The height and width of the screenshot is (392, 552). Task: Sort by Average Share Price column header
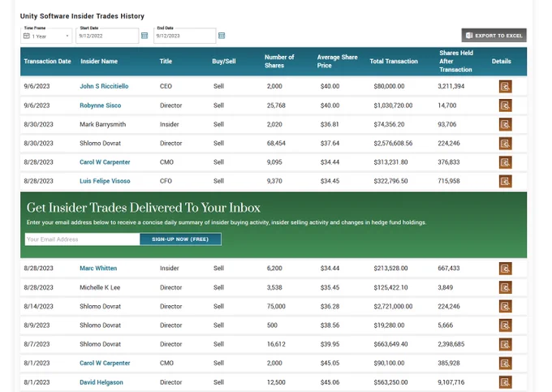(x=337, y=61)
